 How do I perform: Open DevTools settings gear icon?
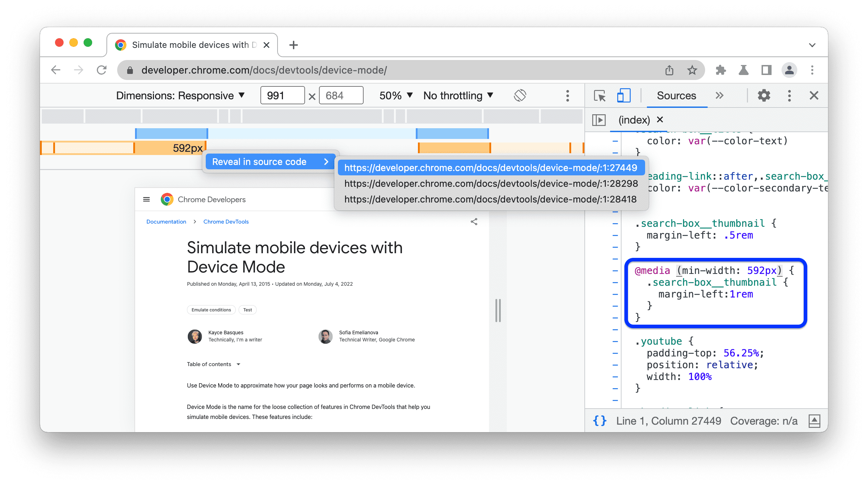coord(764,96)
